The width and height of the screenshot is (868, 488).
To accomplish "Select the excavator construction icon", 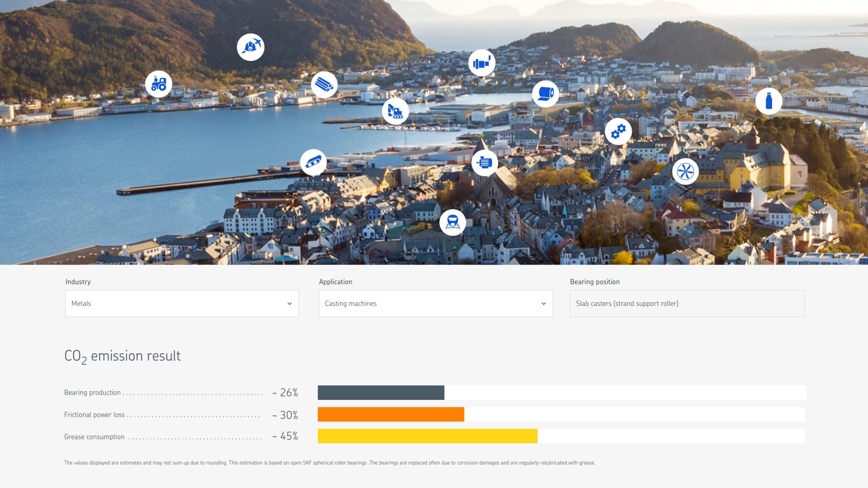I will click(x=395, y=111).
